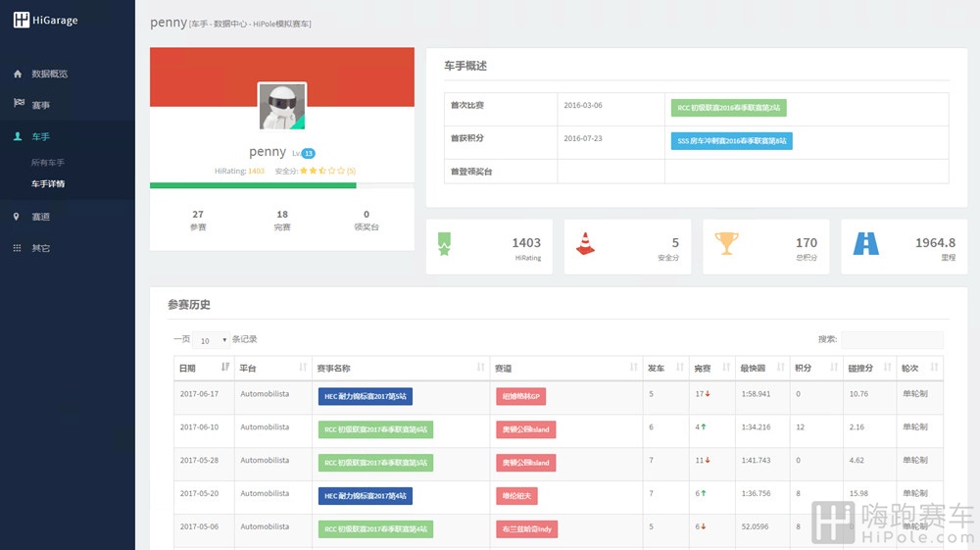
Task: Sort table by 碰撞分 column sort icon
Action: (888, 368)
